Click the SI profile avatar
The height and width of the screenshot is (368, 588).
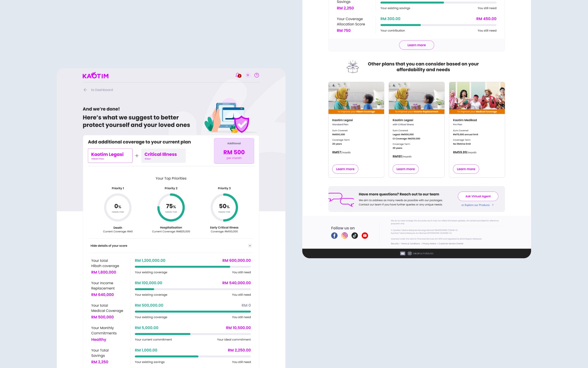pyautogui.click(x=248, y=75)
